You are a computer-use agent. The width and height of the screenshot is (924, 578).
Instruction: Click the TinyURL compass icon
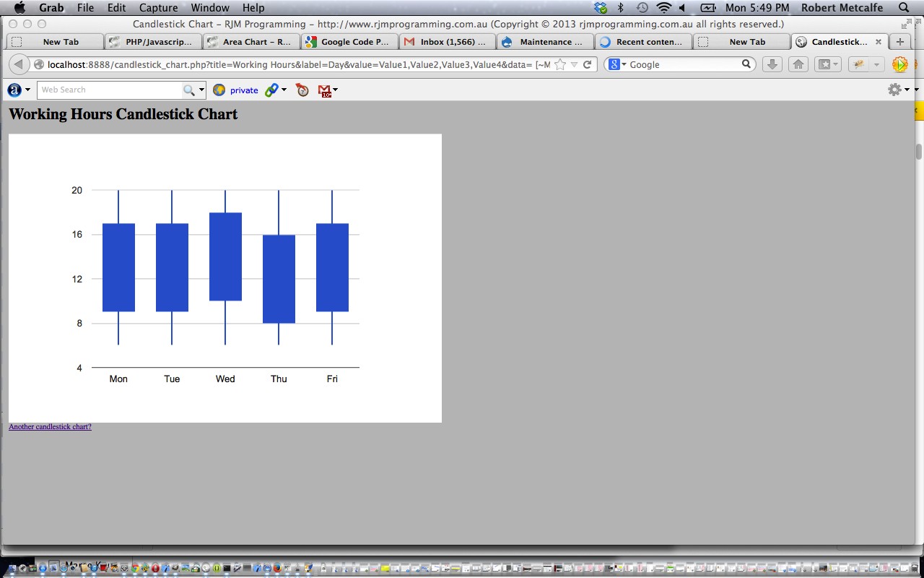(x=302, y=90)
